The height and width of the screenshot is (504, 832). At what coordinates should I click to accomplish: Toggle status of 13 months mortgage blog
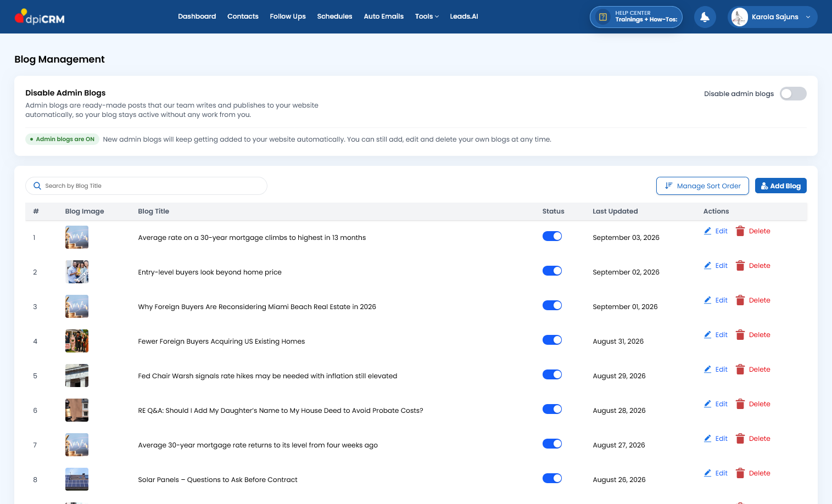(552, 236)
